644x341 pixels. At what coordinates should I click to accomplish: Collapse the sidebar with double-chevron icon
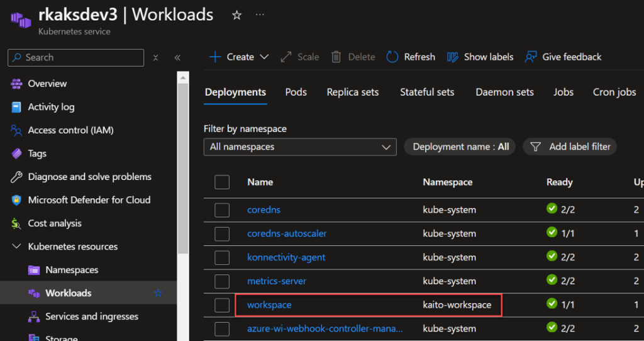point(177,58)
